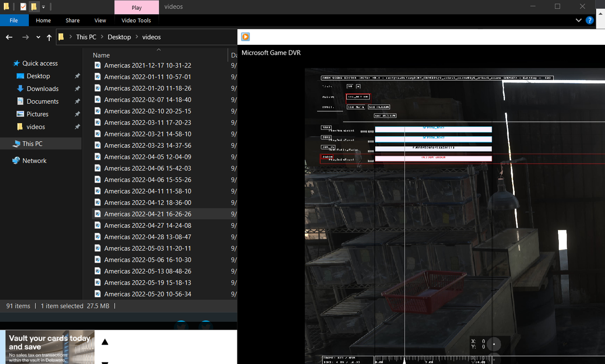Open the Help question mark icon
This screenshot has height=364, width=605.
(x=589, y=20)
